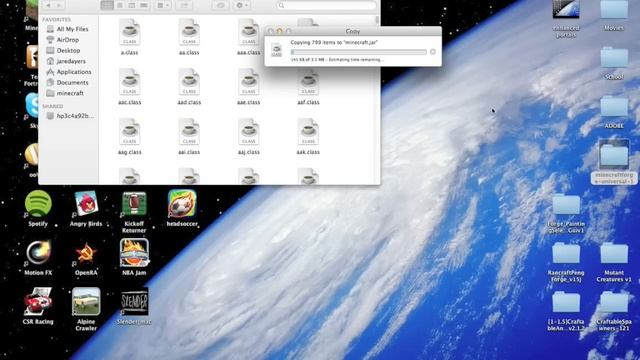This screenshot has height=360, width=640.
Task: Open NBA Jam desktop icon
Action: [134, 253]
